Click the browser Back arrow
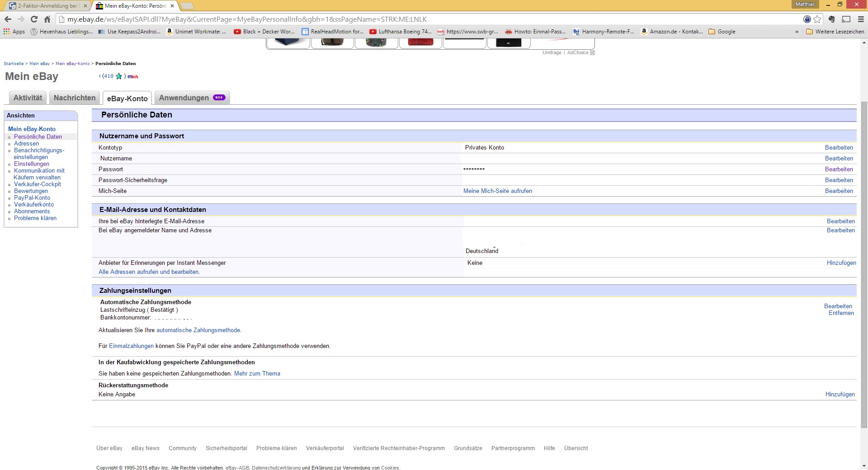This screenshot has width=868, height=470. point(8,19)
